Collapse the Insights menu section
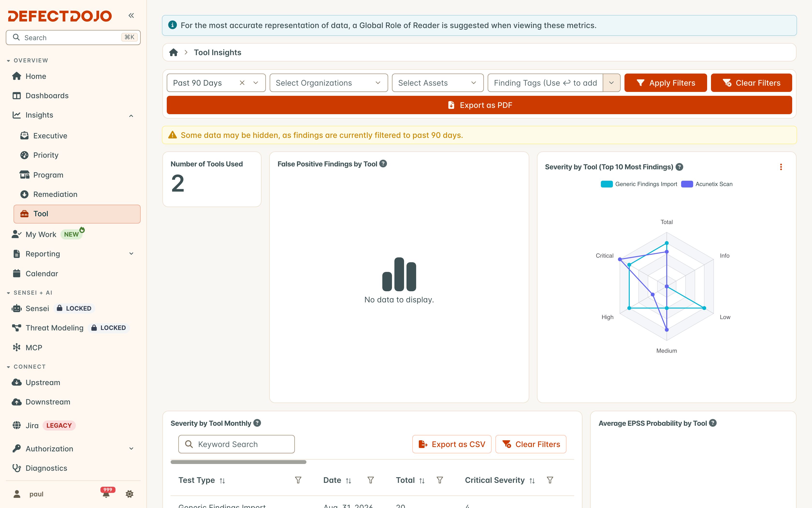This screenshot has width=812, height=508. pos(131,116)
